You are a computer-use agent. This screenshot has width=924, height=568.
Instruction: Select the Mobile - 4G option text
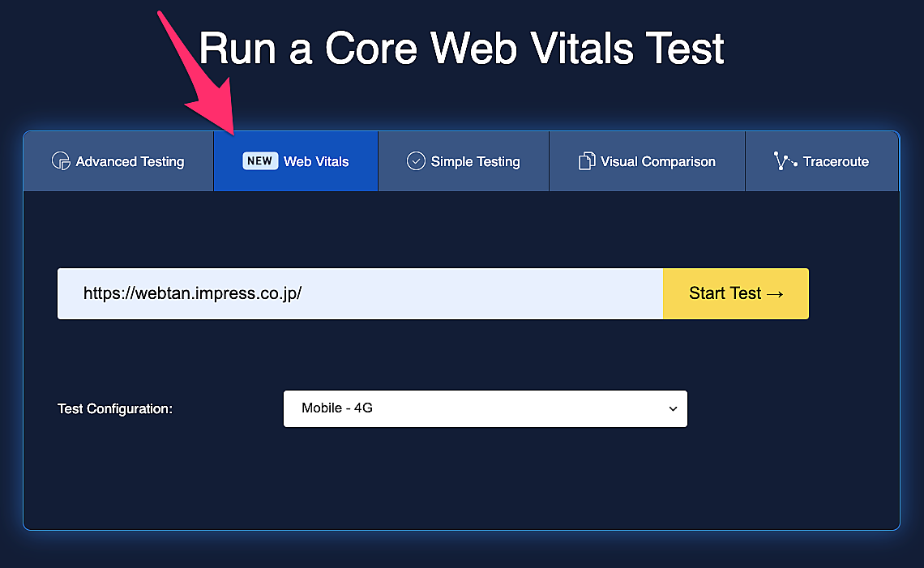[x=337, y=408]
